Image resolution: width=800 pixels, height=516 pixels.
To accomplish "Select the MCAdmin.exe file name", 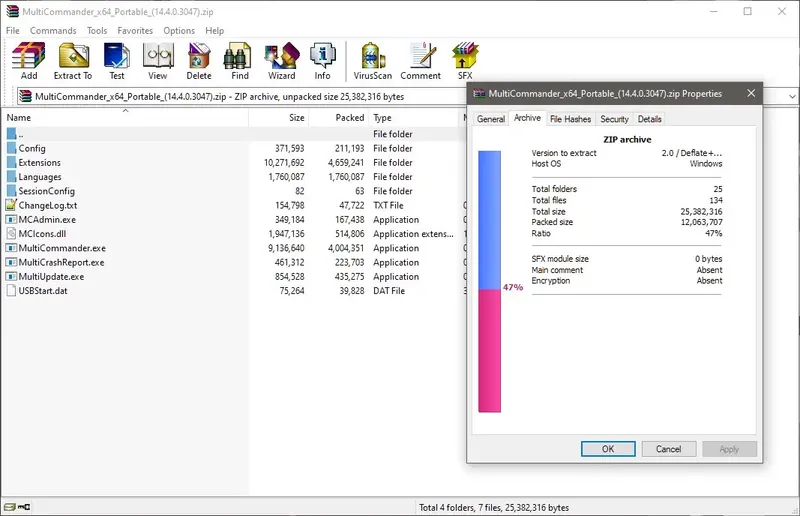I will [47, 219].
